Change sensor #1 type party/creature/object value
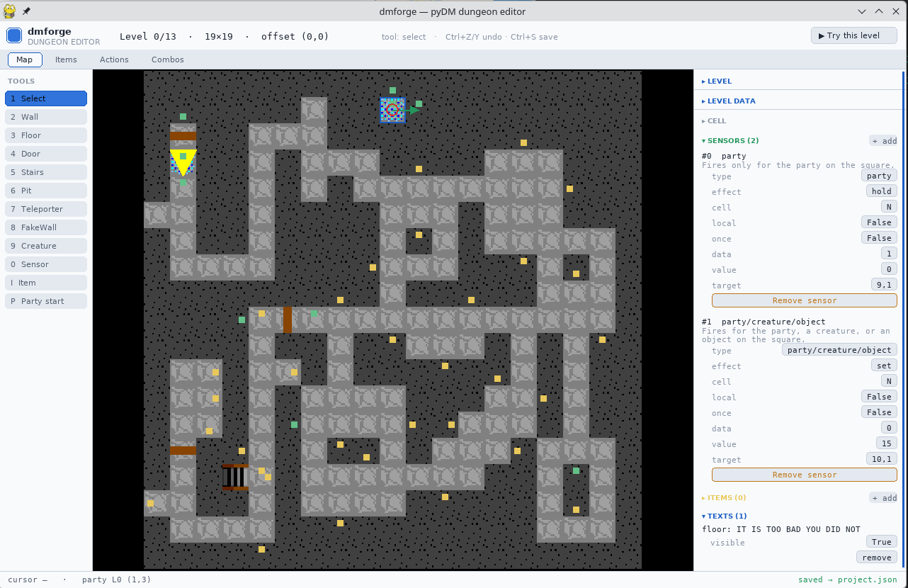908x588 pixels. click(839, 350)
